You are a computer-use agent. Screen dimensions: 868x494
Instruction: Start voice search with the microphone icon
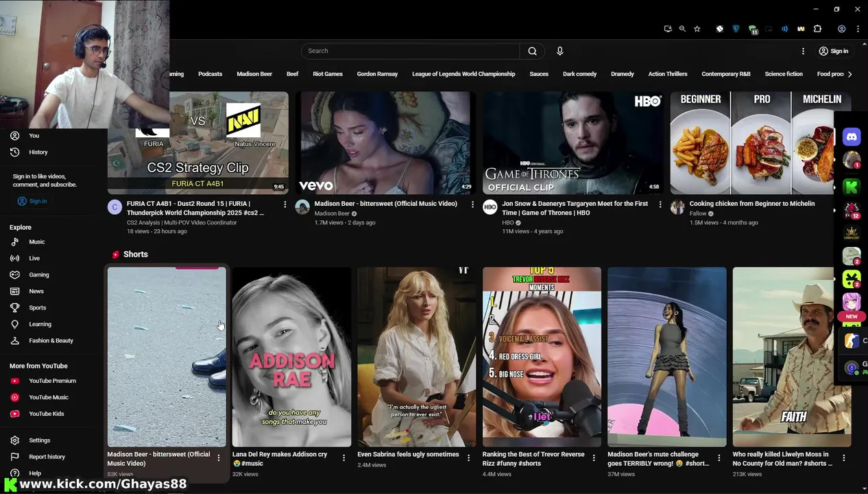click(559, 51)
